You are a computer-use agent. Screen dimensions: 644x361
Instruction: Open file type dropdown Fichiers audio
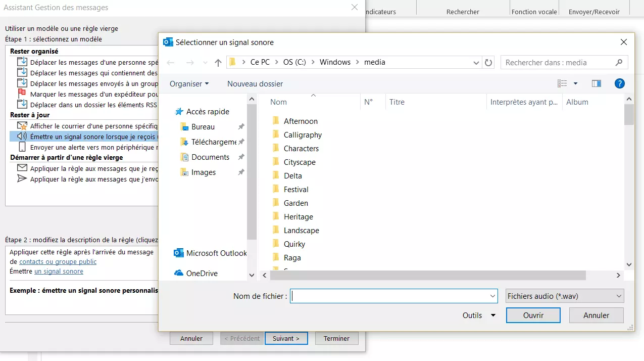[565, 296]
